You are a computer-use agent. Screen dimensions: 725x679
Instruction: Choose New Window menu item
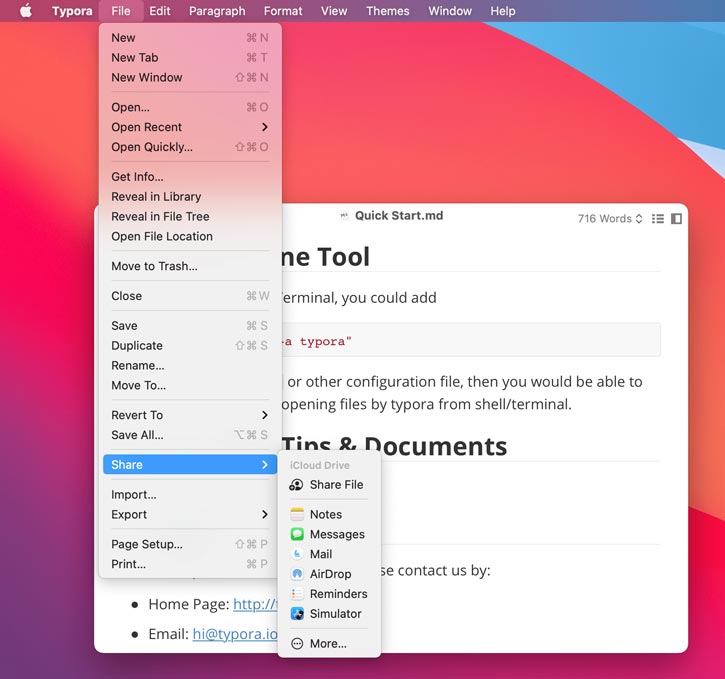tap(190, 77)
